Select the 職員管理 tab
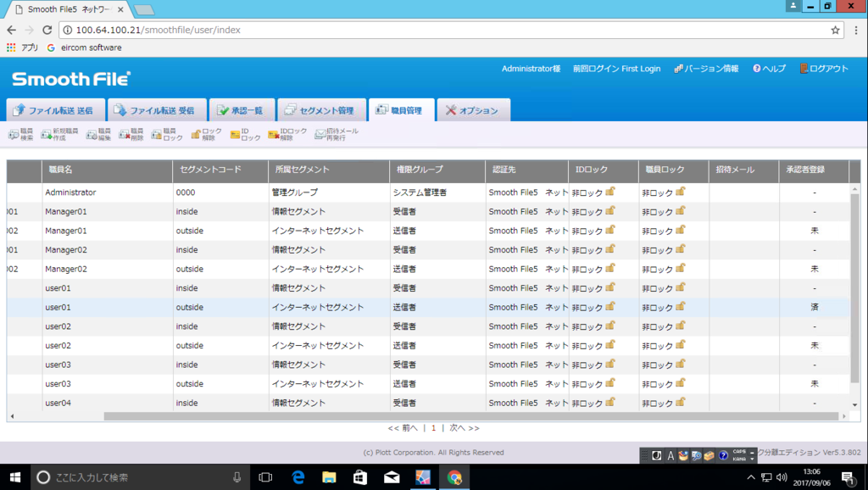 pyautogui.click(x=401, y=110)
